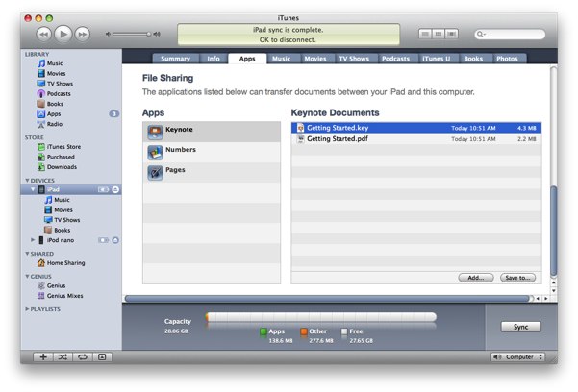The width and height of the screenshot is (578, 392).
Task: Switch to the TV Shows tab
Action: 354,59
